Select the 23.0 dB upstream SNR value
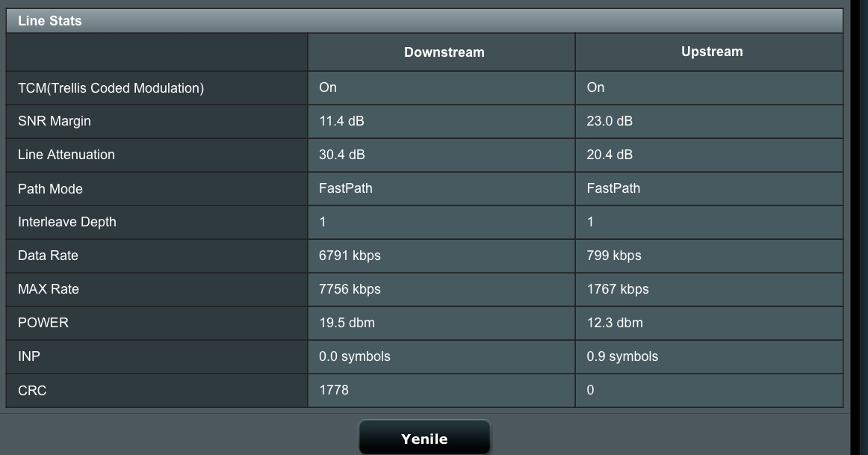The height and width of the screenshot is (455, 868). 610,121
